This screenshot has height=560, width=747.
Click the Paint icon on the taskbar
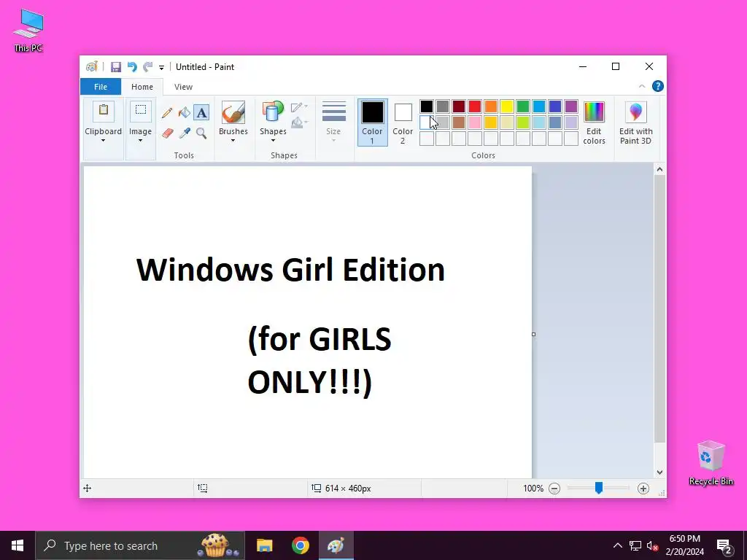pyautogui.click(x=336, y=545)
